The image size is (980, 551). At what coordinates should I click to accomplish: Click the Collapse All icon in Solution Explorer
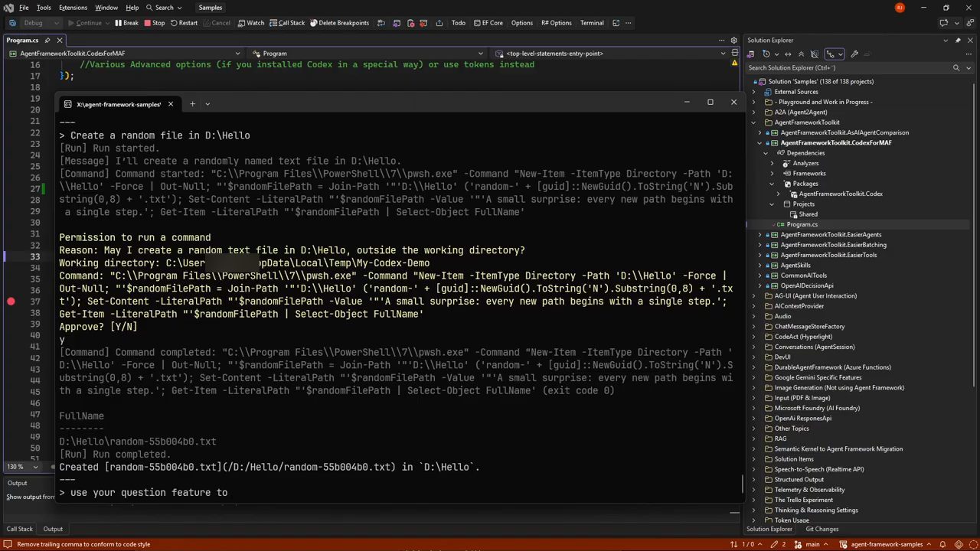pyautogui.click(x=801, y=54)
